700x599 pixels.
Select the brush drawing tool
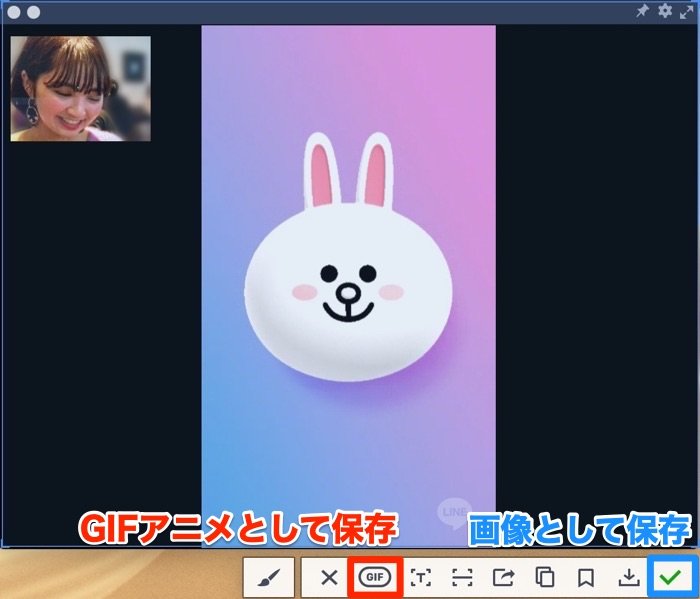(x=269, y=578)
